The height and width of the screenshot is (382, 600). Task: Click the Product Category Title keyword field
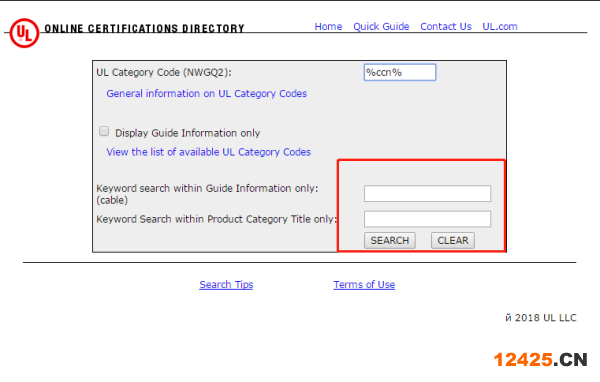click(x=427, y=219)
